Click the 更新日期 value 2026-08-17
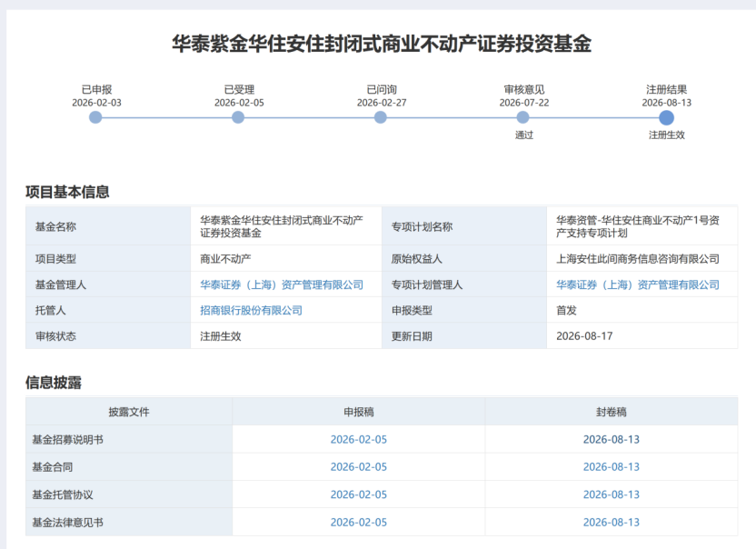 [584, 336]
